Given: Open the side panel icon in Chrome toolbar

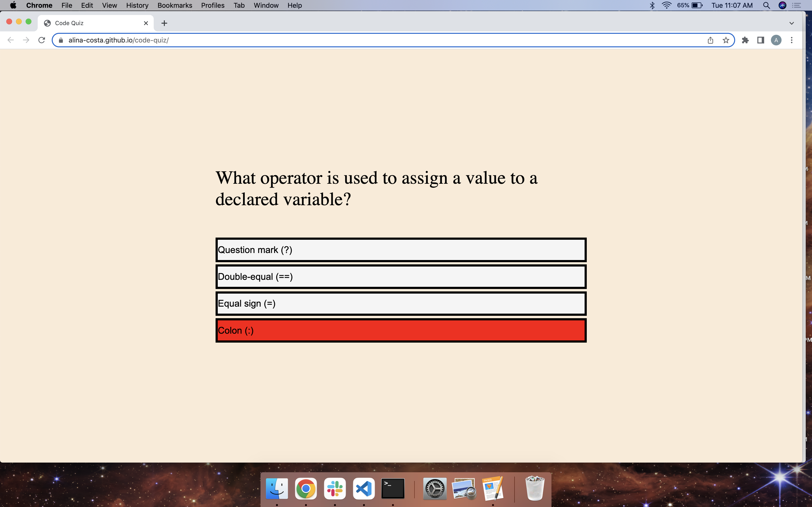Looking at the screenshot, I should click(761, 40).
